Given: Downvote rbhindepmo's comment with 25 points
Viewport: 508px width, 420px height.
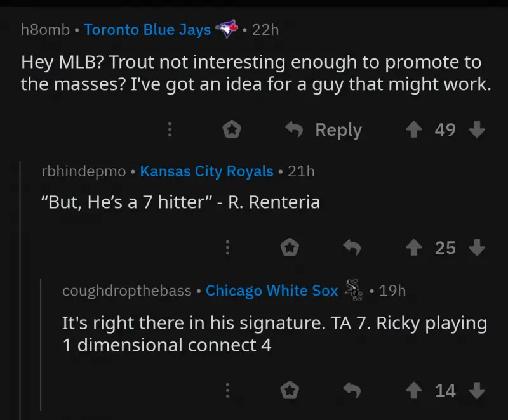Looking at the screenshot, I should pos(477,247).
